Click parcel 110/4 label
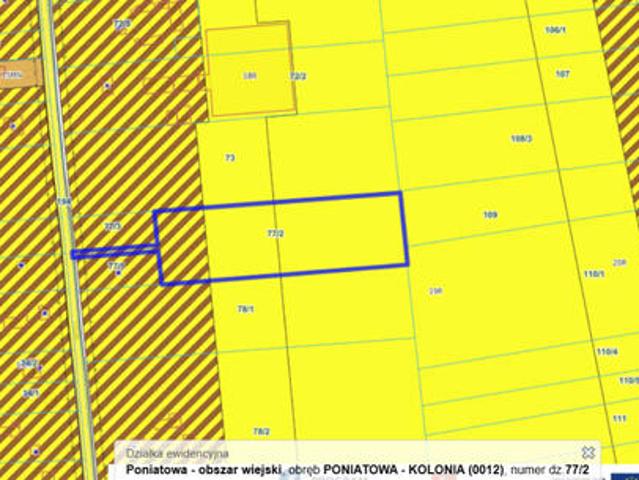 click(x=607, y=351)
